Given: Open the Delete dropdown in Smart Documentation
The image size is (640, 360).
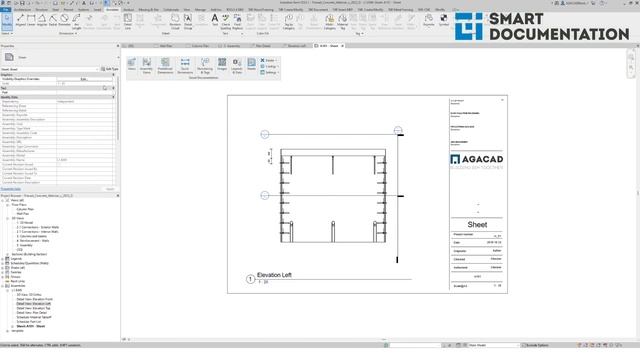Looking at the screenshot, I should 269,60.
